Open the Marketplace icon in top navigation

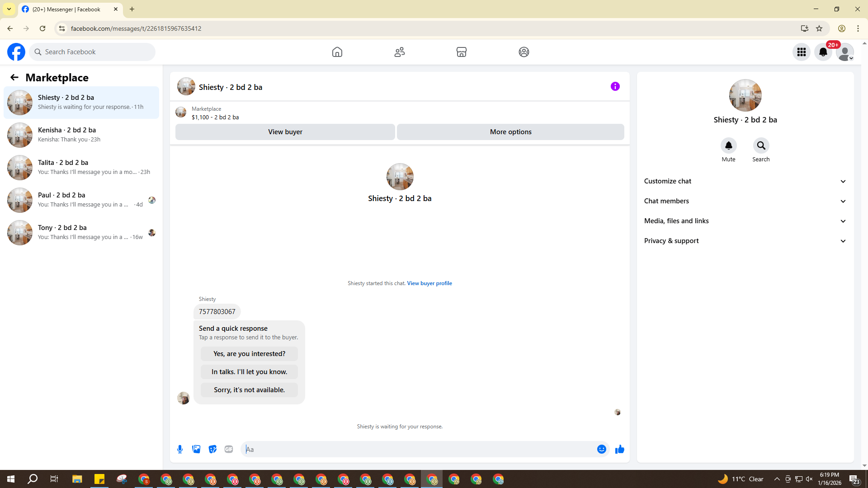(461, 52)
